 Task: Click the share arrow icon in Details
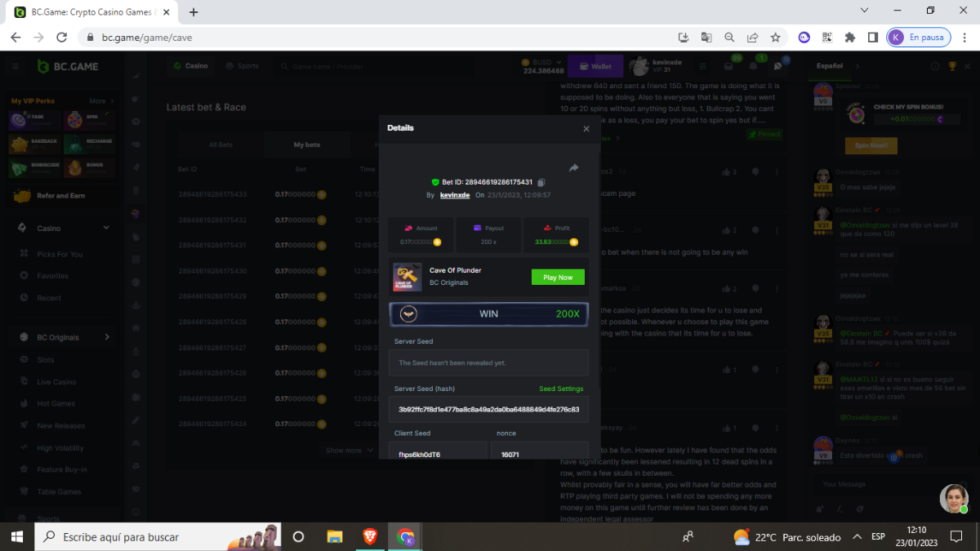[x=573, y=168]
